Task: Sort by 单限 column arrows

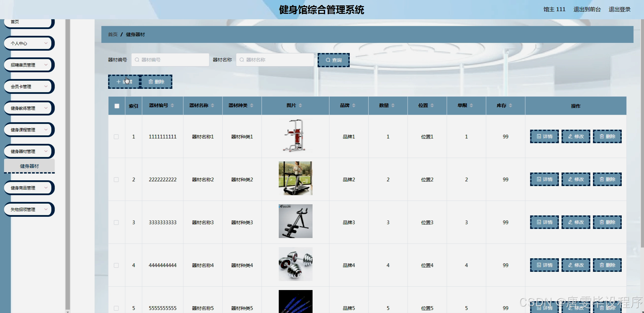Action: click(472, 106)
